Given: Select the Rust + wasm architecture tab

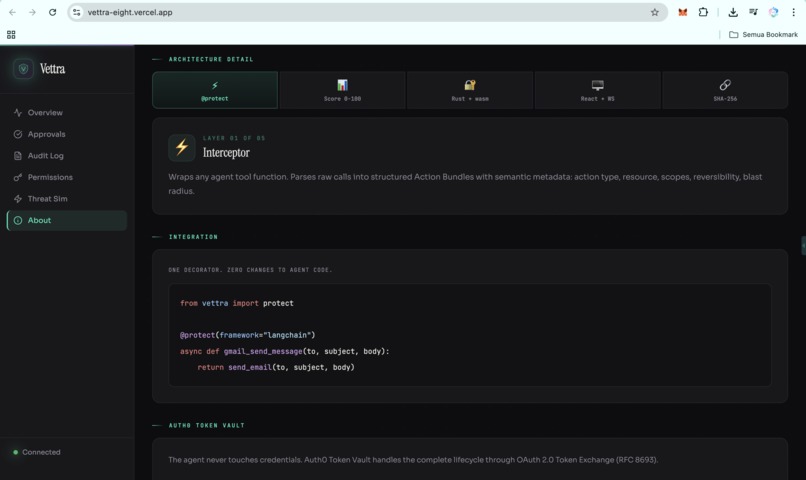Looking at the screenshot, I should [470, 90].
